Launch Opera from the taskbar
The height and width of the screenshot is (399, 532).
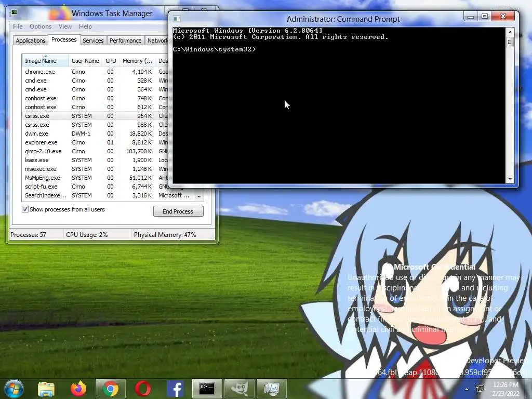click(143, 389)
